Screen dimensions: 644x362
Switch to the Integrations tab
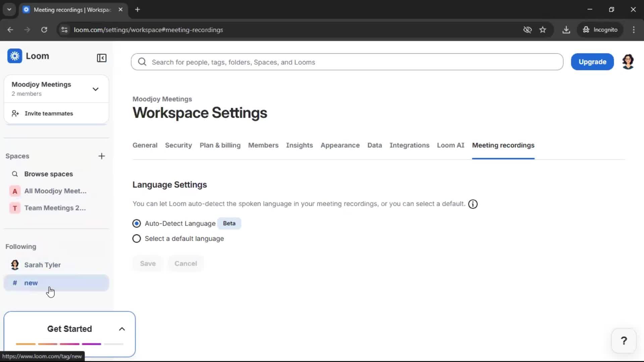410,145
